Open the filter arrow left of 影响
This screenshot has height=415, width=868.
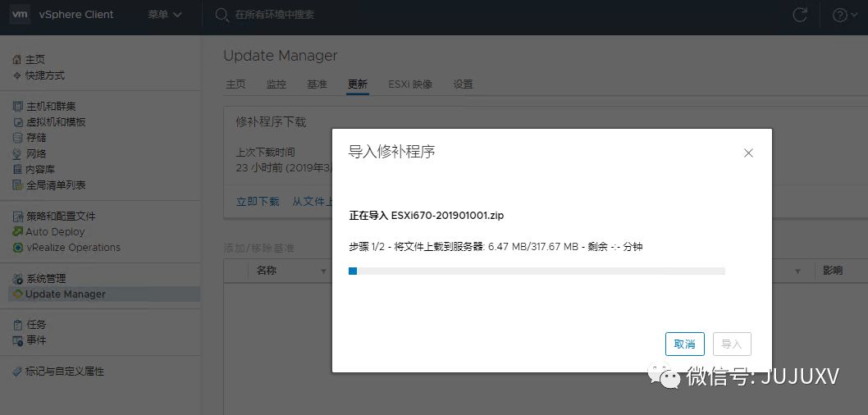point(797,271)
